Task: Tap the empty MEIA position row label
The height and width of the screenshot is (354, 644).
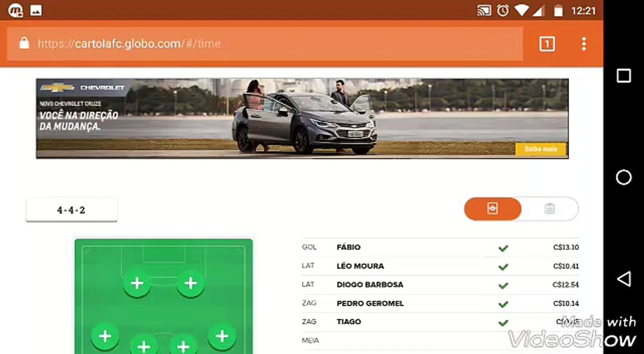Action: coord(310,340)
